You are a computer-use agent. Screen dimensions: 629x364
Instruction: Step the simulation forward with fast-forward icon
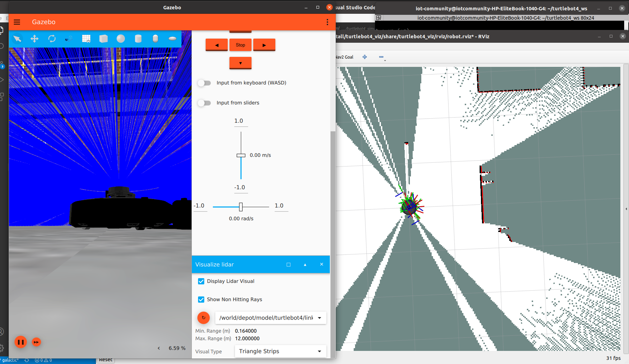[x=37, y=342]
